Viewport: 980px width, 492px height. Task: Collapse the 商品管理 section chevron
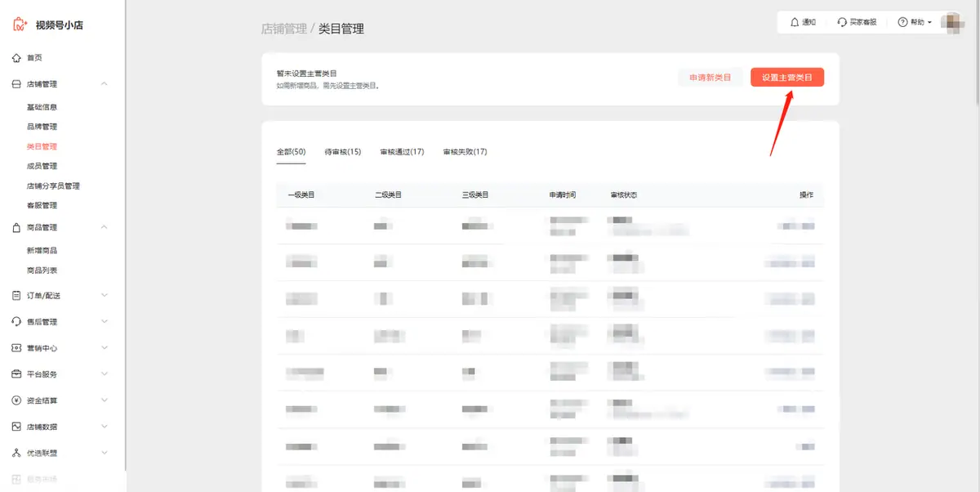[105, 227]
